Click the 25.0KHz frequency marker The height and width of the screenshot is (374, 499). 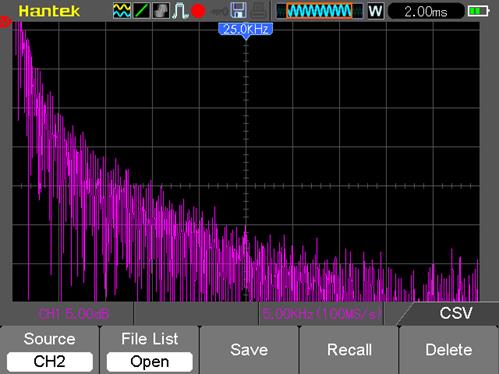(x=246, y=30)
